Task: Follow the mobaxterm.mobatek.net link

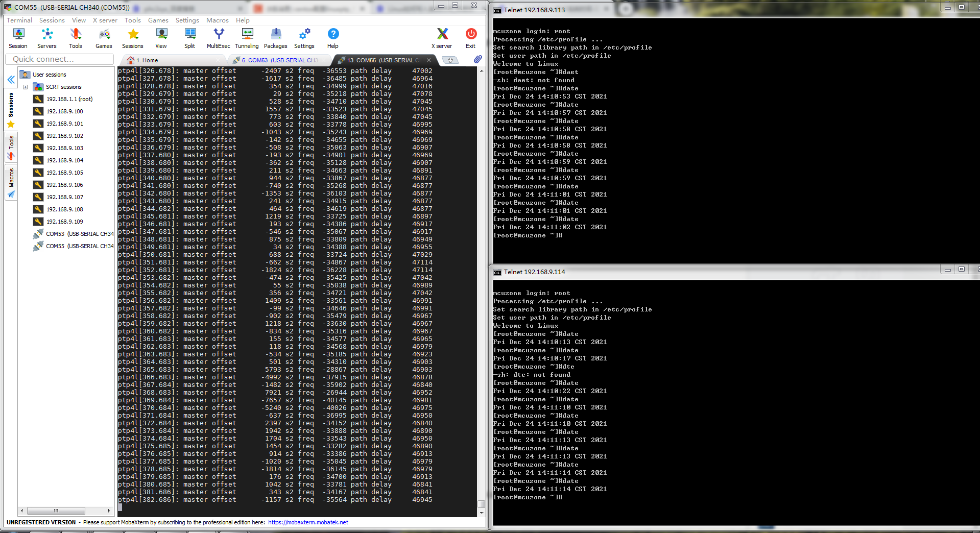Action: click(x=308, y=522)
